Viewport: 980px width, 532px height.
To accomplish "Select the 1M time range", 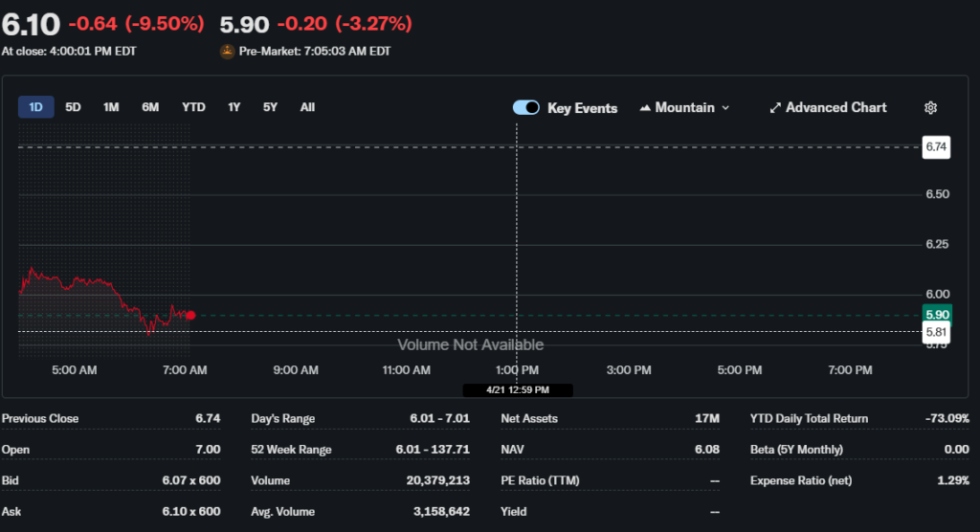I will (111, 107).
